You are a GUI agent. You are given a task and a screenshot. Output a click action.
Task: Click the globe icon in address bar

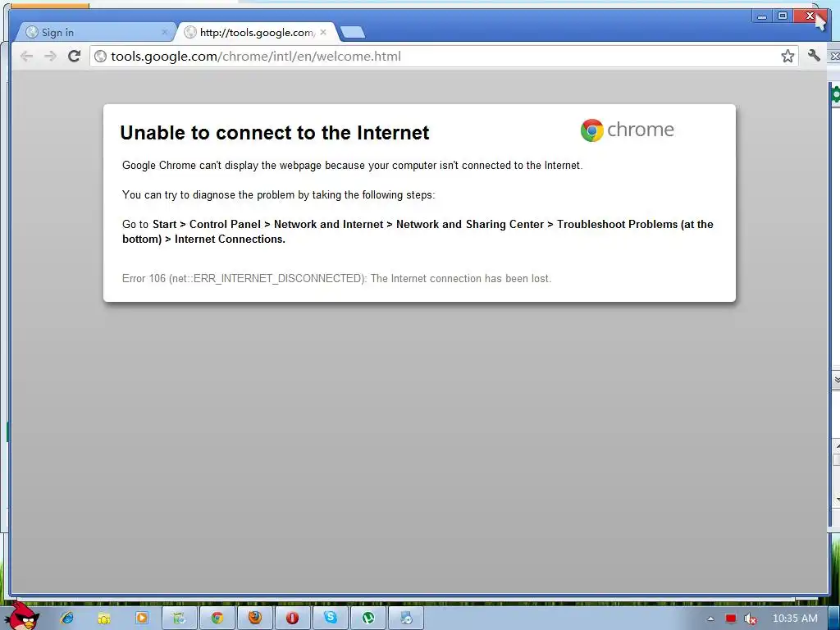pos(100,57)
